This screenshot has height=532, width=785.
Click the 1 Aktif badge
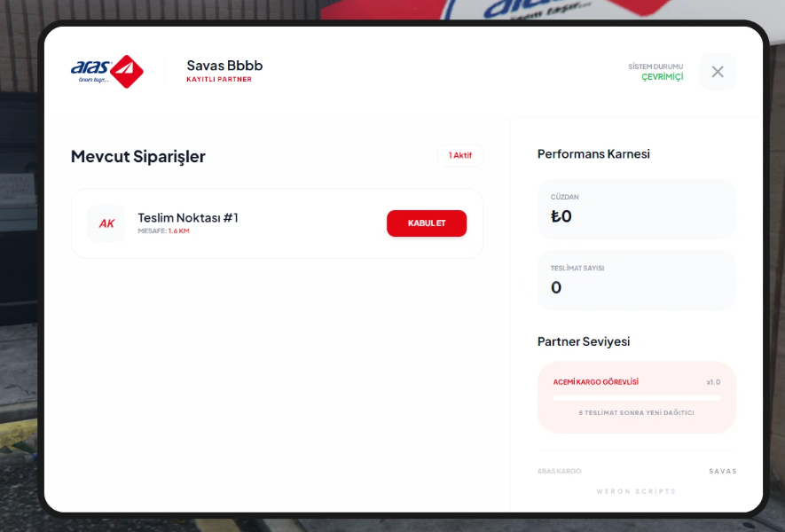coord(460,155)
